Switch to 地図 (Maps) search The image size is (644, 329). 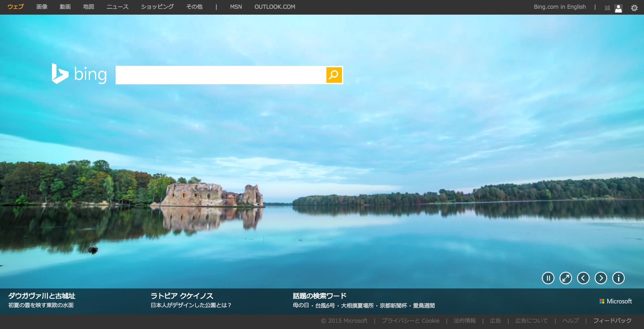point(89,7)
